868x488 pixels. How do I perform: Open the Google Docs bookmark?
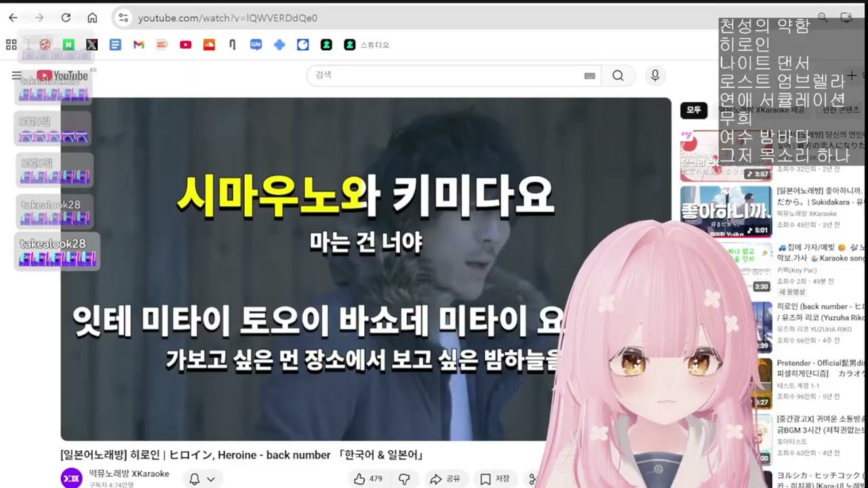pyautogui.click(x=115, y=45)
